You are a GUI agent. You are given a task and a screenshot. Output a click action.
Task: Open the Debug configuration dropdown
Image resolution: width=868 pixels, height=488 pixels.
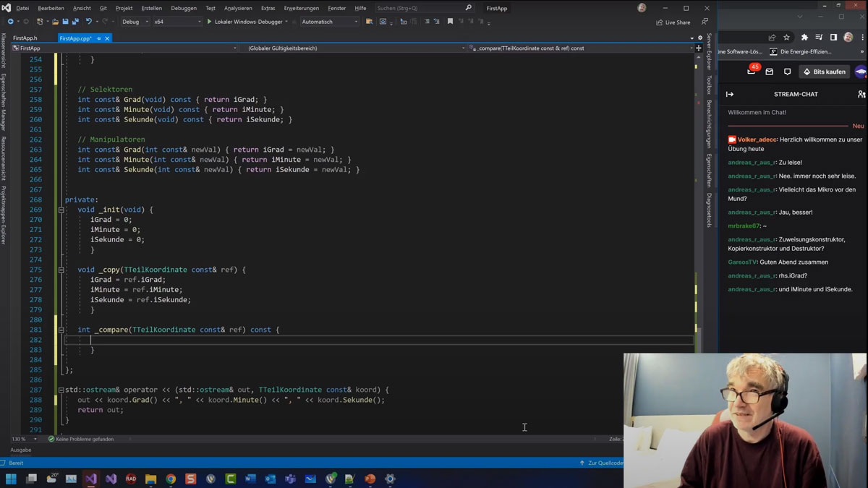(x=135, y=22)
